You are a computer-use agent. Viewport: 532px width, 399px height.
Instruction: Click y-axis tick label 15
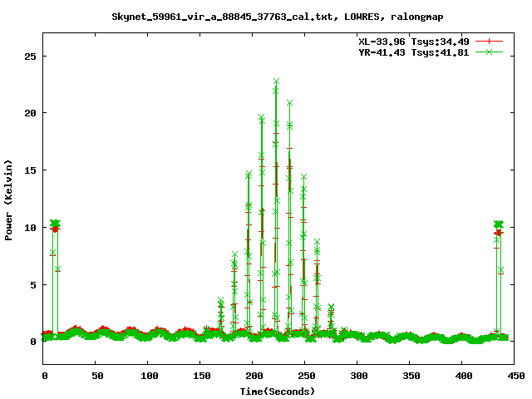click(30, 170)
